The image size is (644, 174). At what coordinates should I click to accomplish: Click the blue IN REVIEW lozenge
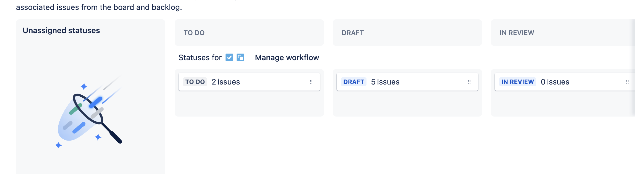(x=517, y=82)
